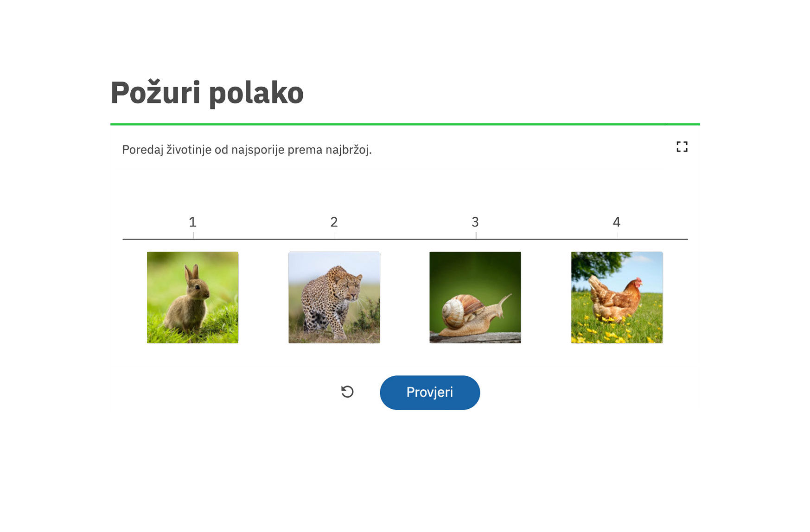
Task: Select the leopard picture
Action: (334, 298)
